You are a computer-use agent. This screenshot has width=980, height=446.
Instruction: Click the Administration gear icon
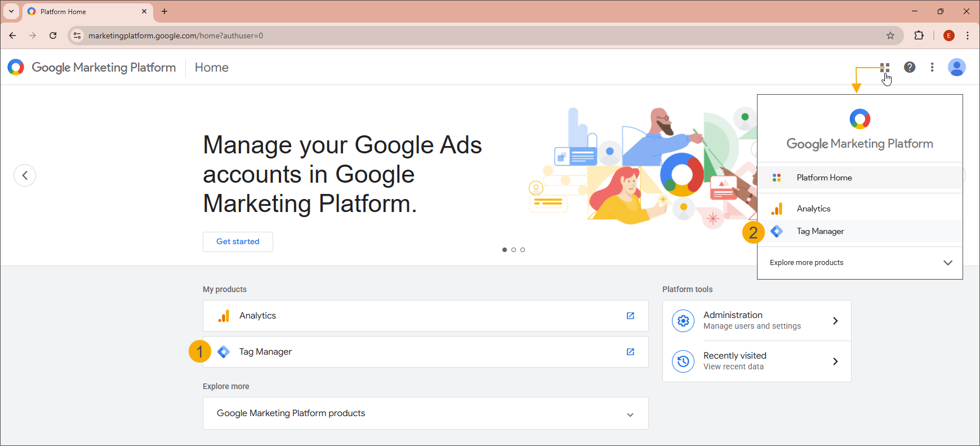(683, 321)
